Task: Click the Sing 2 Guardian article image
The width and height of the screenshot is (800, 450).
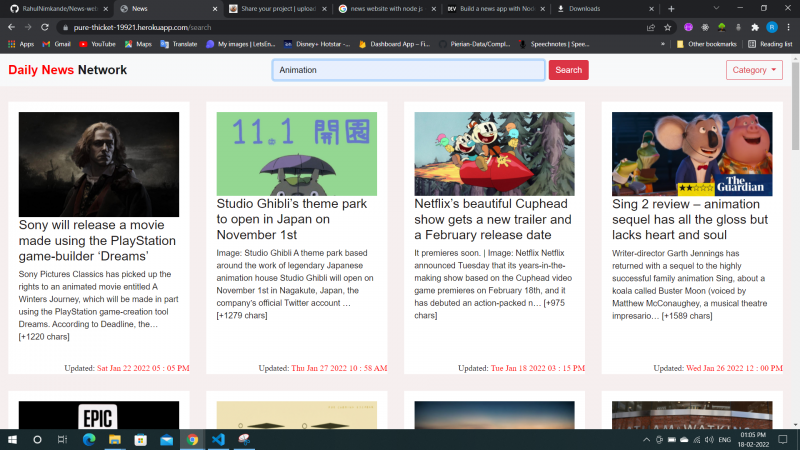Action: click(x=692, y=154)
